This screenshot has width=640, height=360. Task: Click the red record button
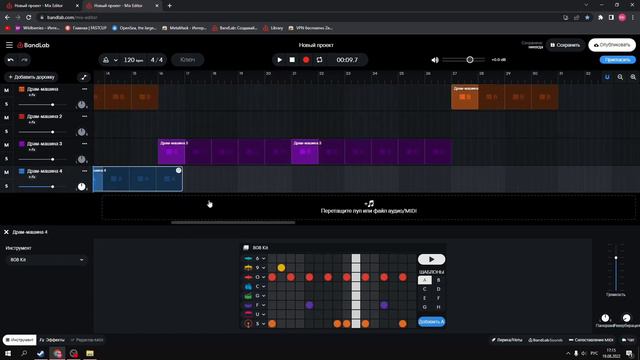pyautogui.click(x=306, y=60)
